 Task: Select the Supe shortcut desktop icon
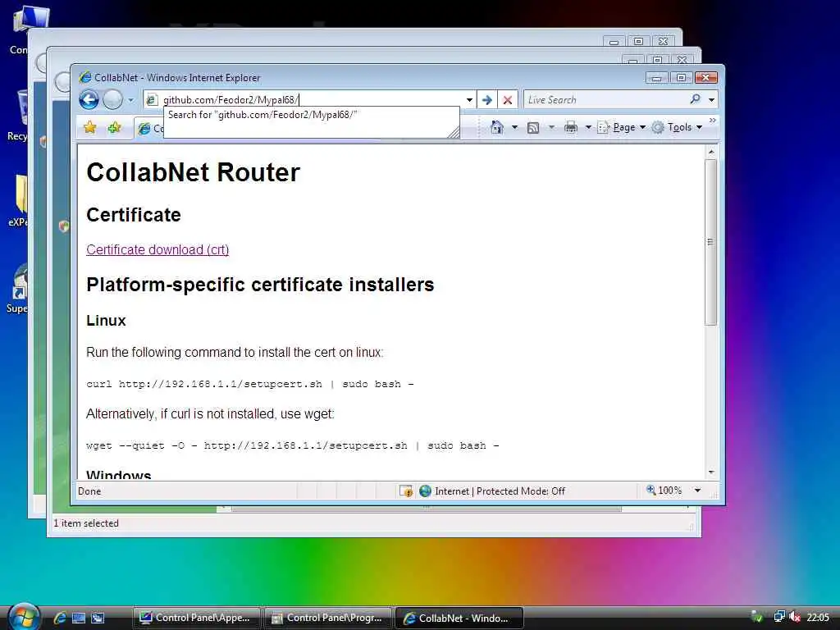(x=18, y=288)
